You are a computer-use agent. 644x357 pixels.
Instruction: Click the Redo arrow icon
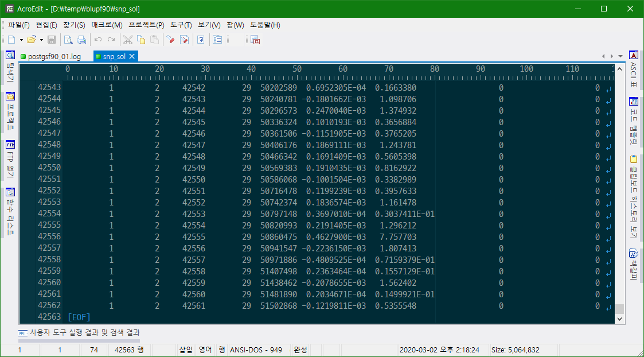pyautogui.click(x=111, y=40)
